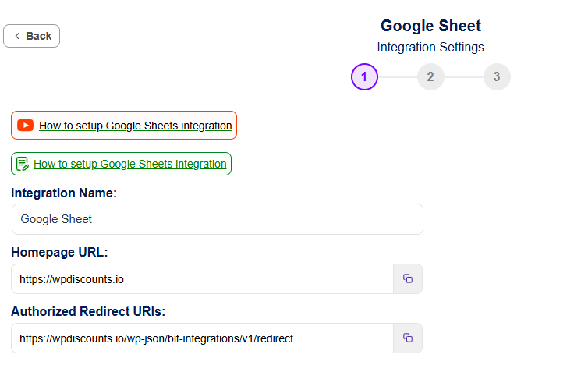The image size is (588, 372).
Task: Open the video tutorial link for Google Sheets setup
Action: (136, 126)
